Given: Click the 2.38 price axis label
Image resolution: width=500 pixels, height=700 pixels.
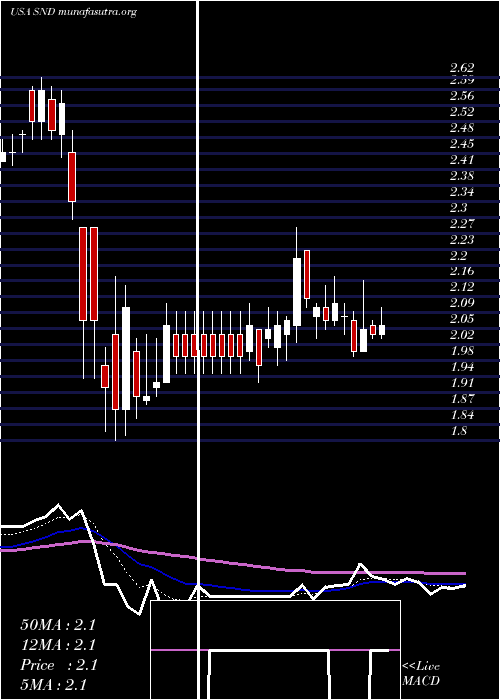Looking at the screenshot, I should coord(462,176).
